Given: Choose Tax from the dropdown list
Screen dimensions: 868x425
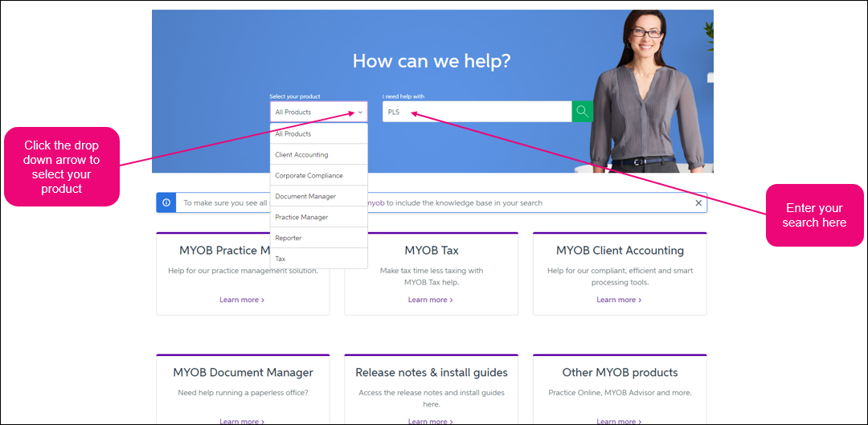Looking at the screenshot, I should coord(318,259).
